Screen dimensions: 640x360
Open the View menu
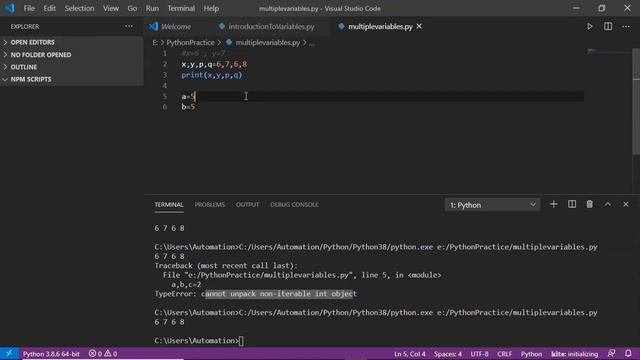(111, 8)
